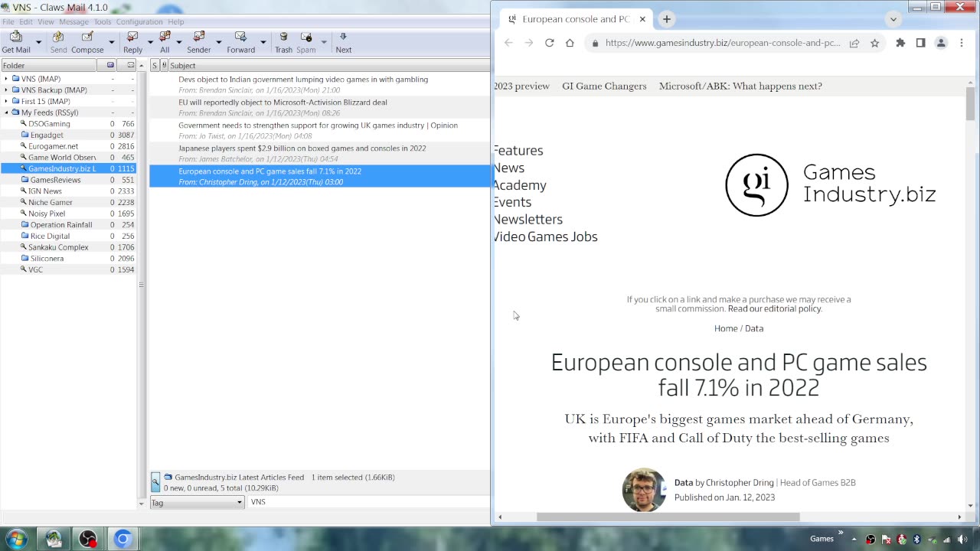980x551 pixels.
Task: Open the Windows Start menu
Action: pos(17,540)
